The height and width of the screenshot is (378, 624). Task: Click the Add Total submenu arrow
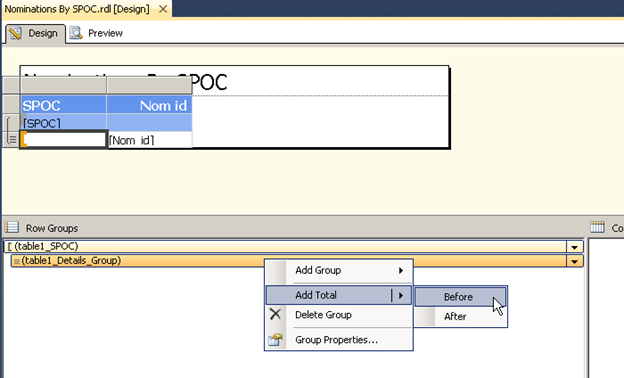point(401,295)
